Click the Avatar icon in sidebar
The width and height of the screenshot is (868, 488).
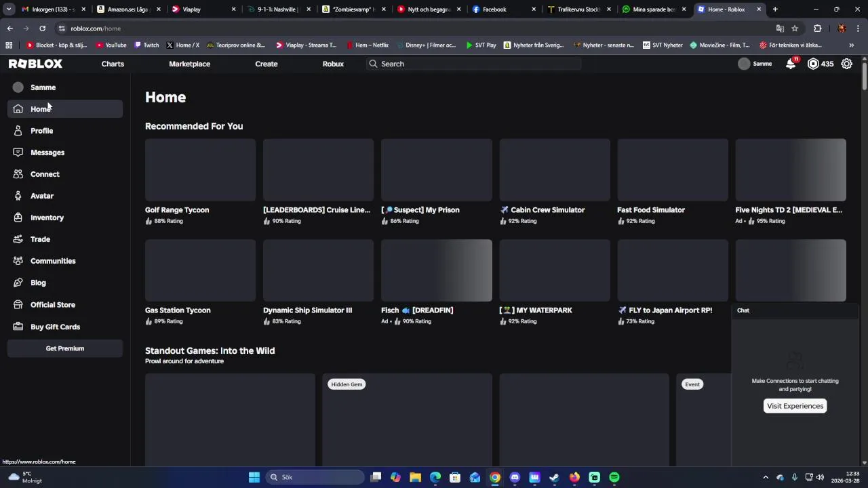[x=18, y=196]
